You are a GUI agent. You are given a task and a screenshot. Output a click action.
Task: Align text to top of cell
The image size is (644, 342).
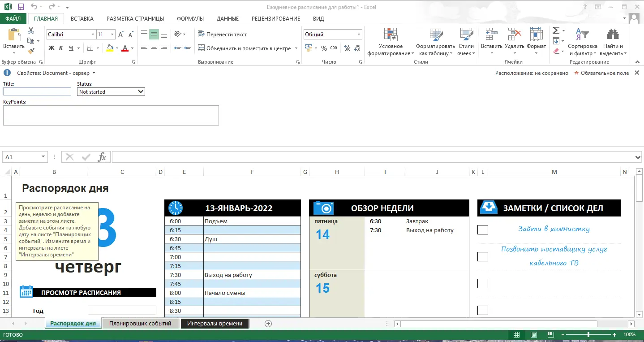[x=144, y=34]
